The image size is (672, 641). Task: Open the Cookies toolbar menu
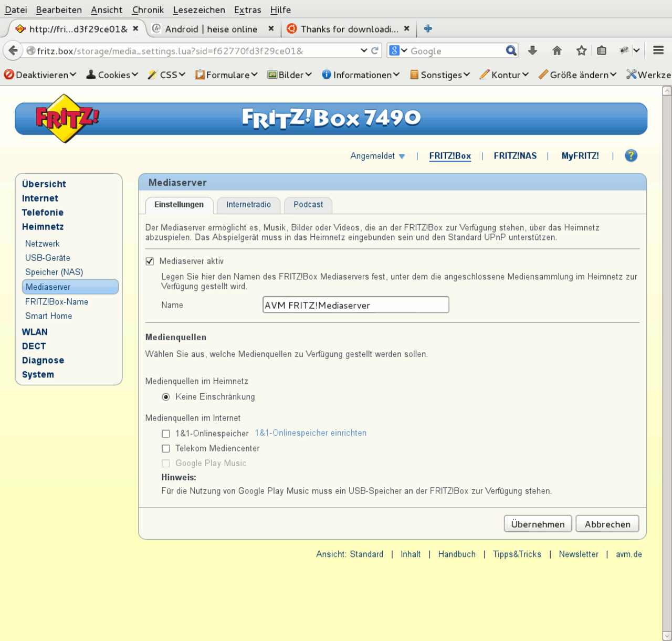(x=112, y=75)
